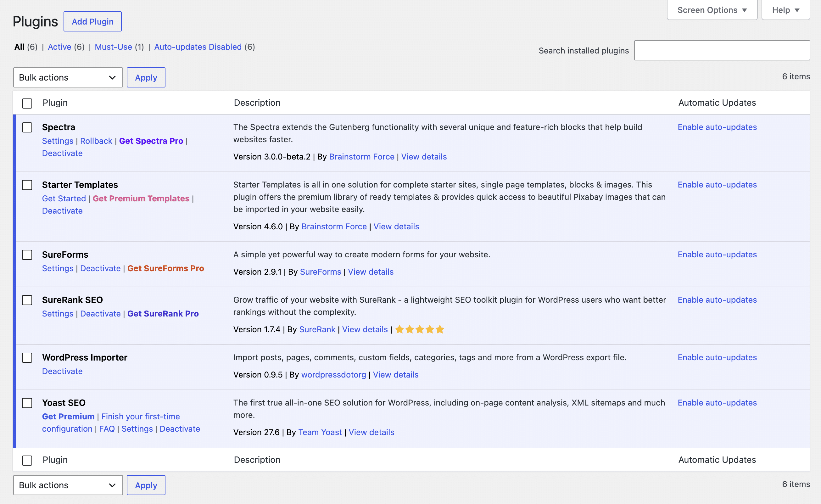Filter by Must-Use plugins
The image size is (821, 504).
[113, 47]
